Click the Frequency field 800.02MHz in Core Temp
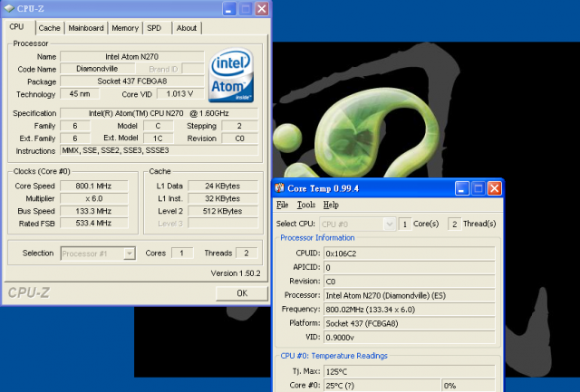Viewport: 580px width, 392px height. pos(410,310)
